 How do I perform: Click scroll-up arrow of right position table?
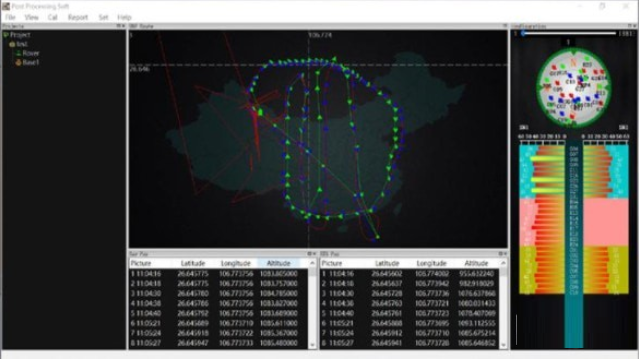point(503,263)
